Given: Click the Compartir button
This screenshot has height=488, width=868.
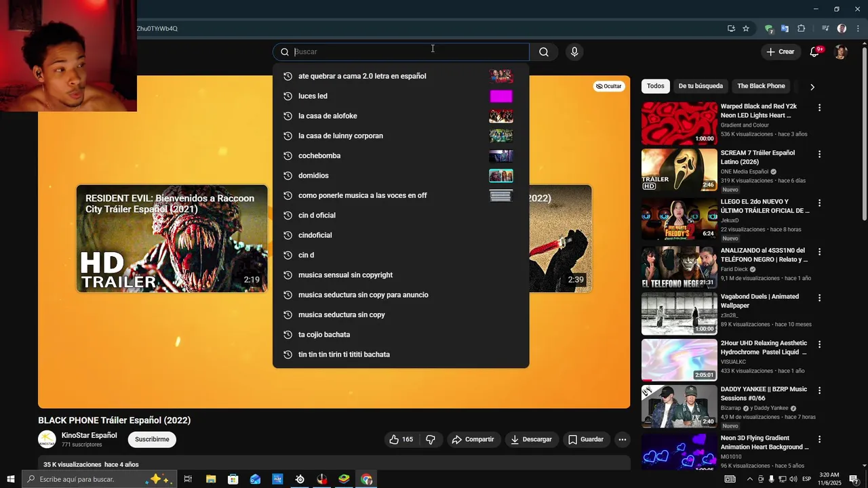Looking at the screenshot, I should tap(473, 439).
